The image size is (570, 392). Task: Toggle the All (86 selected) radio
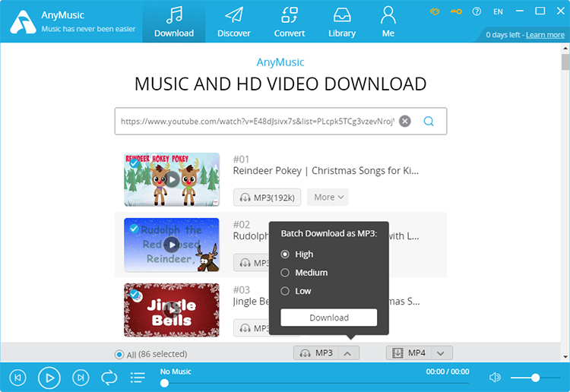(119, 354)
